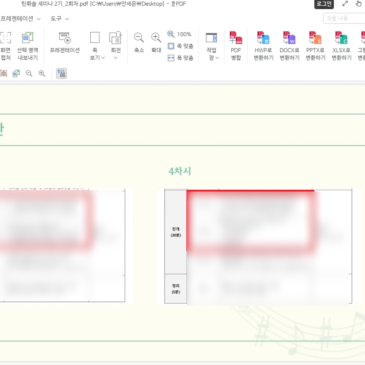Click the right 4차시 lesson plan table image
Screen dimensions: 365x365
coord(258,246)
